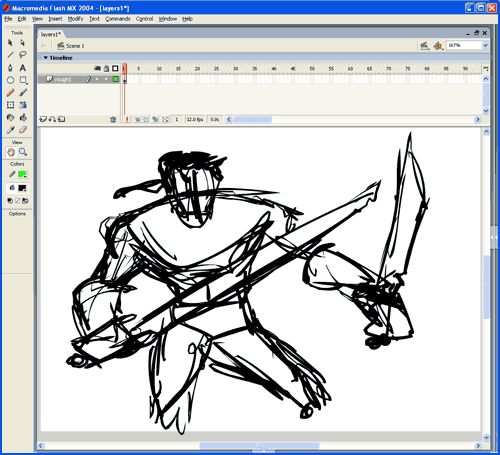Select the Free Transform tool
This screenshot has height=455, width=500.
point(10,105)
